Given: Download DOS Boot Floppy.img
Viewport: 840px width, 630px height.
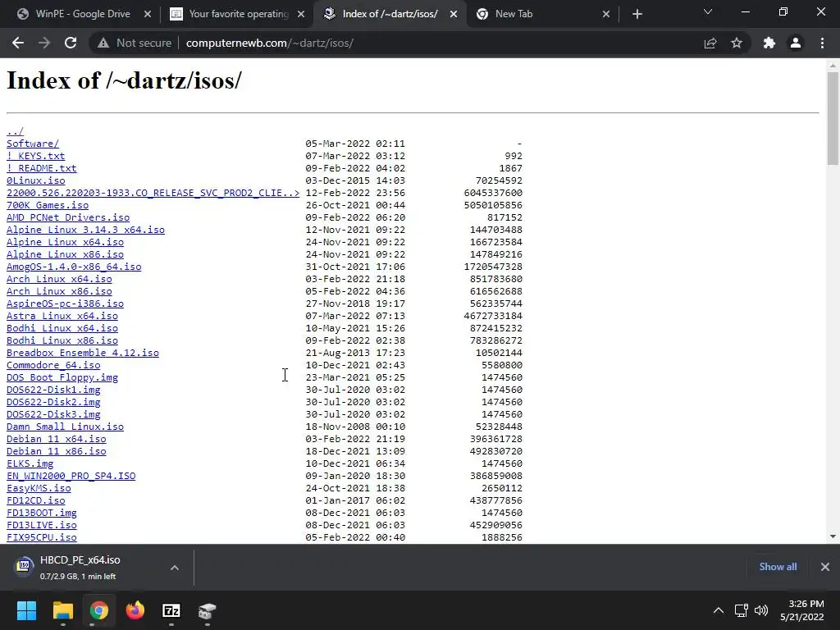Looking at the screenshot, I should click(62, 377).
